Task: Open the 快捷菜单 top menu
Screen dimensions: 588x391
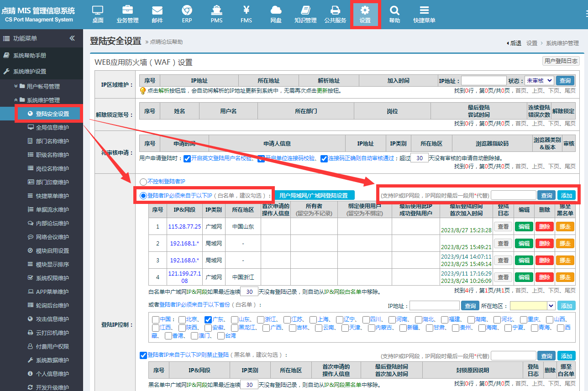Action: click(424, 14)
